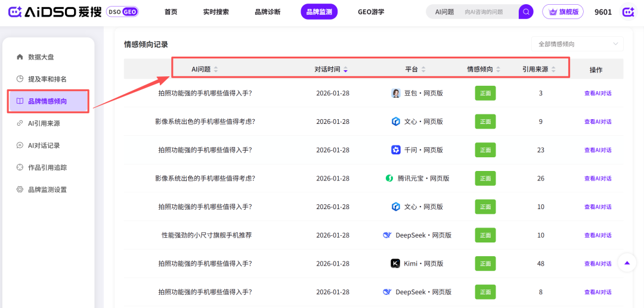Click 查看AI对话 for the Kimi row

click(597, 264)
